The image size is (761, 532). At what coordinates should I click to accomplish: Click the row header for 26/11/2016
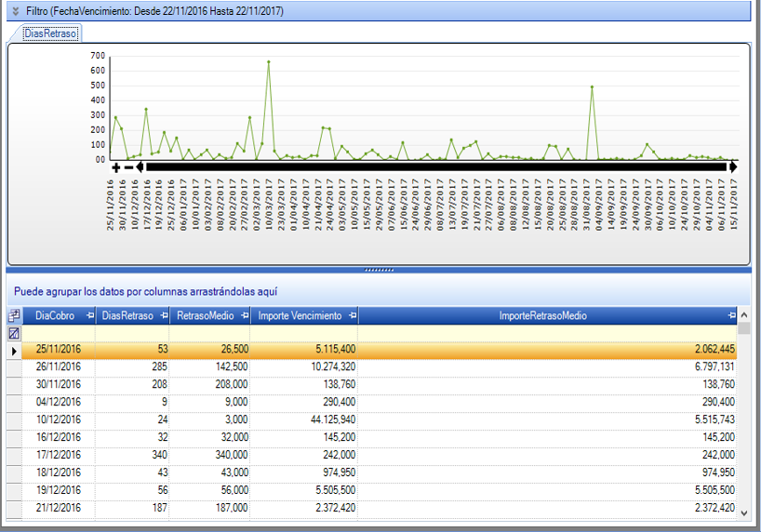click(14, 367)
